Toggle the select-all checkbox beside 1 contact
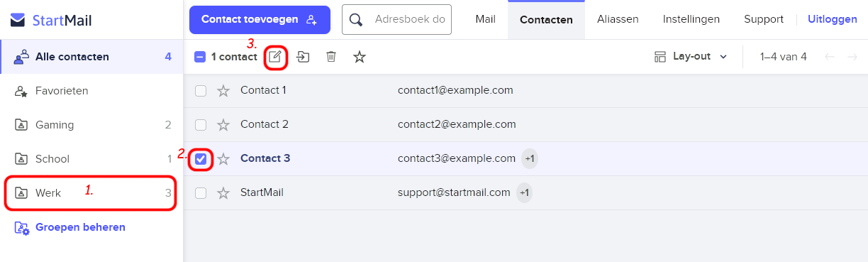The image size is (868, 262). (200, 57)
